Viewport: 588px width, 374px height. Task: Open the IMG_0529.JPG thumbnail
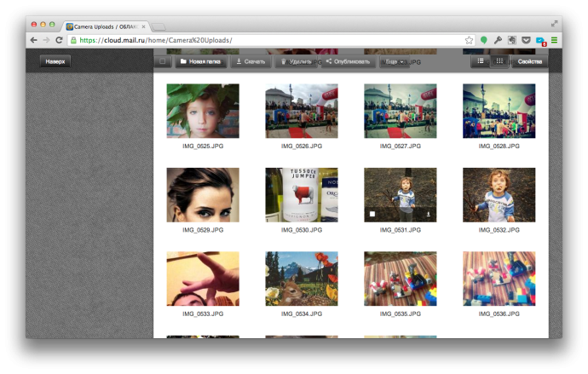203,195
